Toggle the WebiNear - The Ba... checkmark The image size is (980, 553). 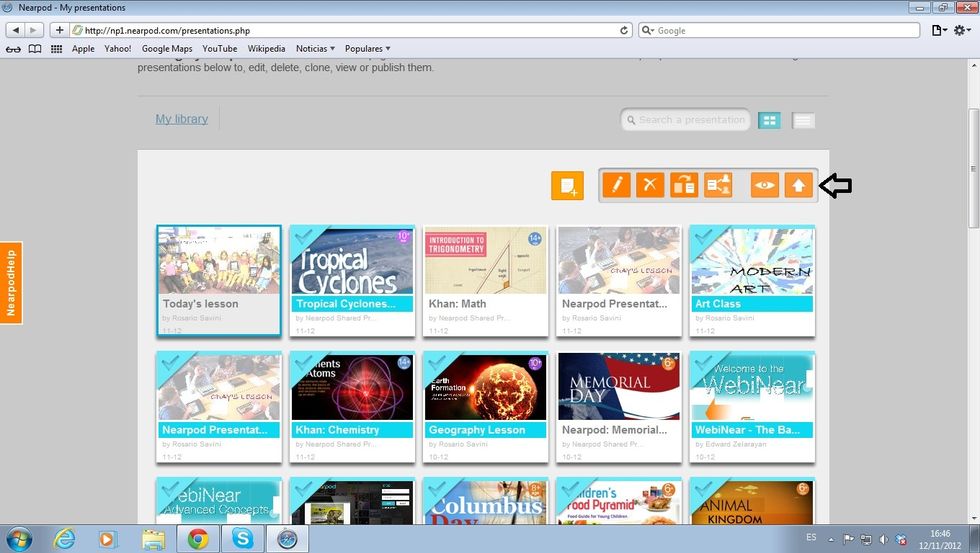coord(704,364)
